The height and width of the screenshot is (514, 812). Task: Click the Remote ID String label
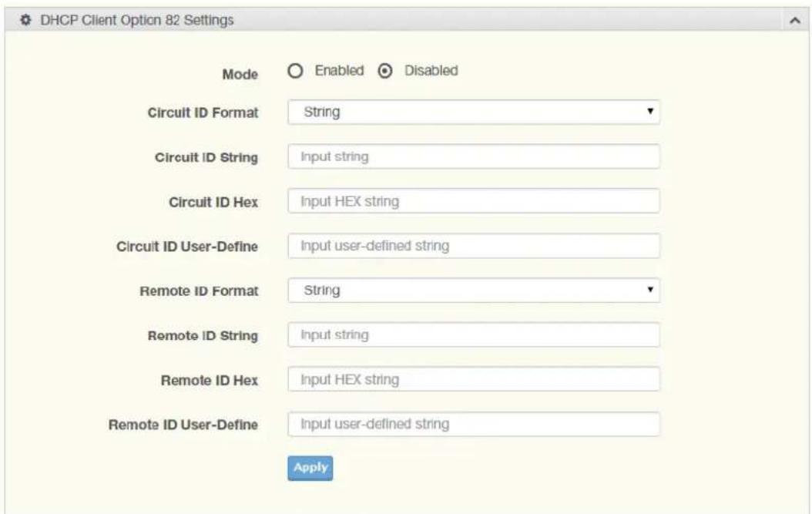pos(203,336)
